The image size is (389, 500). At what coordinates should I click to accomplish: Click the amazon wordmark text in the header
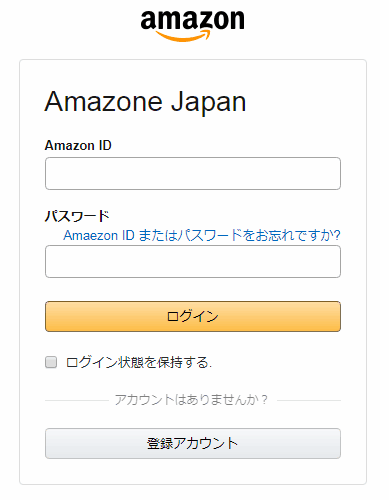192,20
